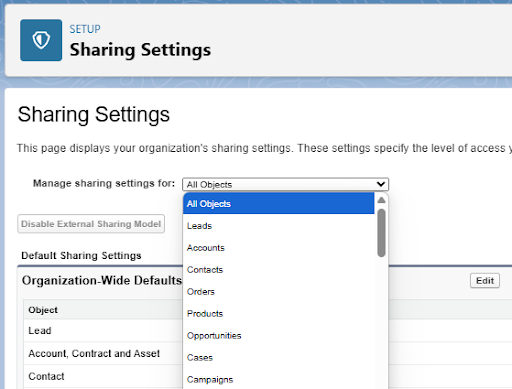Open the Manage sharing settings dropdown

(285, 184)
